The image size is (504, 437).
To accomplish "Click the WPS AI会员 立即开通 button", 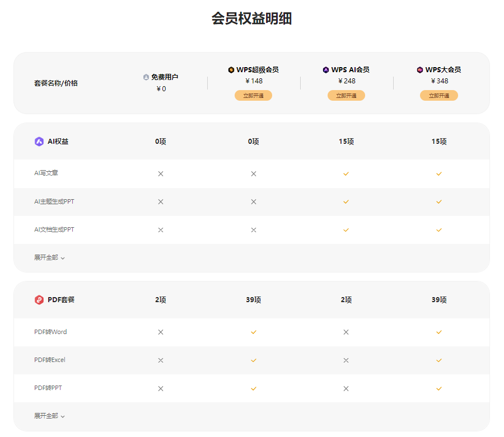I will pyautogui.click(x=346, y=95).
